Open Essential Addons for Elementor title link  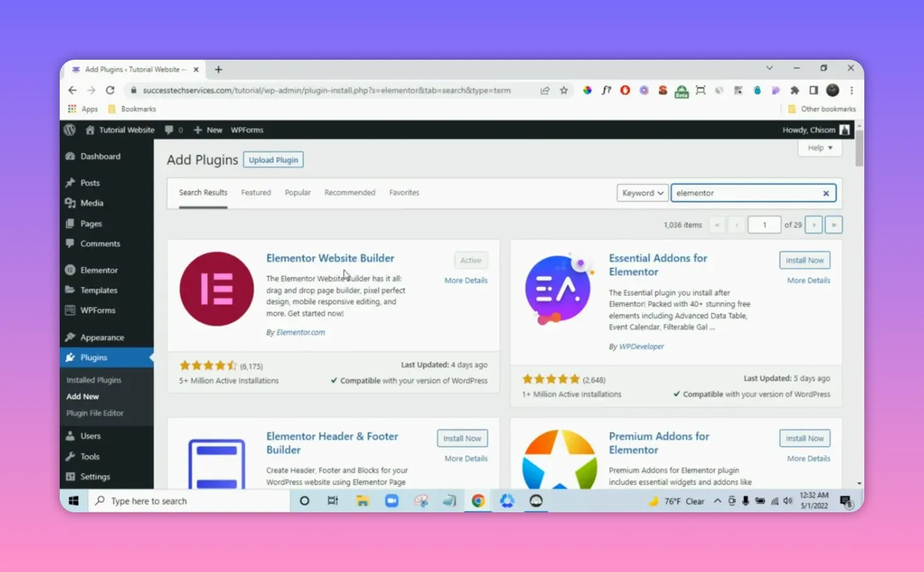[x=658, y=265]
